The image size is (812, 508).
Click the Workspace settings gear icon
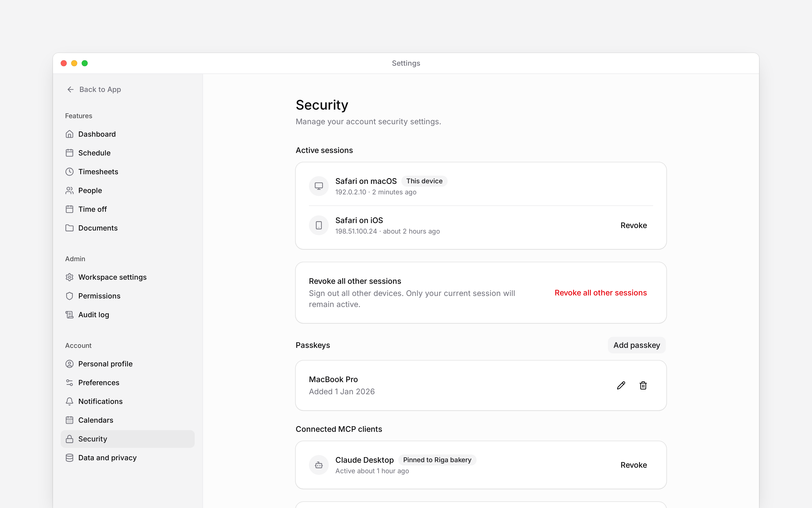point(70,277)
